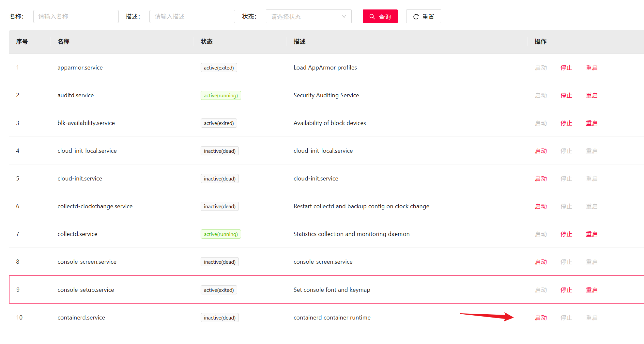Click the 名称 column header
The width and height of the screenshot is (644, 344).
(63, 41)
